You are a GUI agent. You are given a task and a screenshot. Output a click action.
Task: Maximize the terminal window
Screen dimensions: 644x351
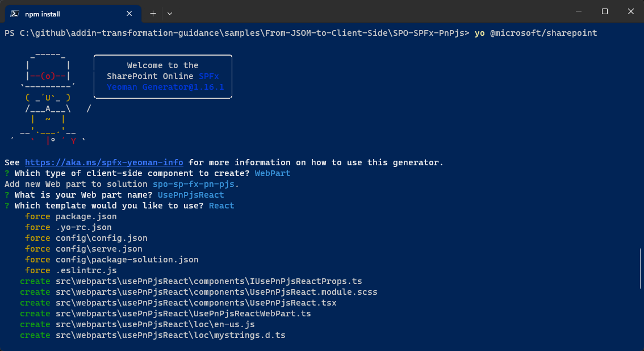click(x=605, y=11)
